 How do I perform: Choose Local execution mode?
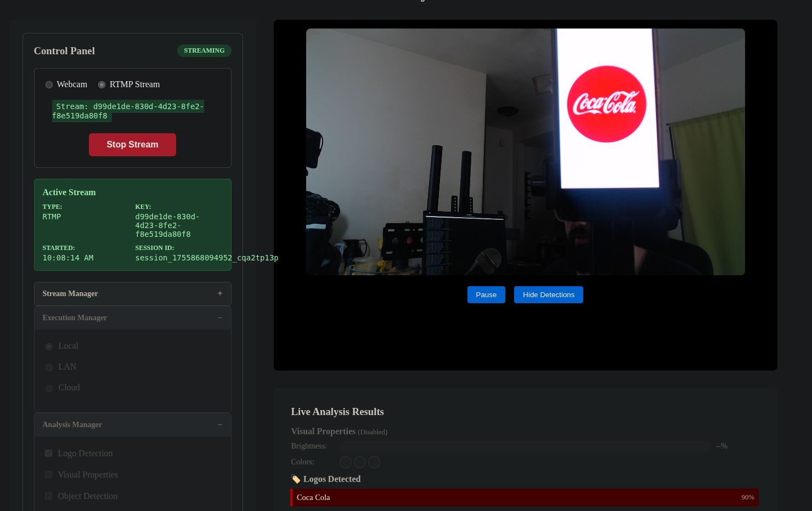pos(49,346)
